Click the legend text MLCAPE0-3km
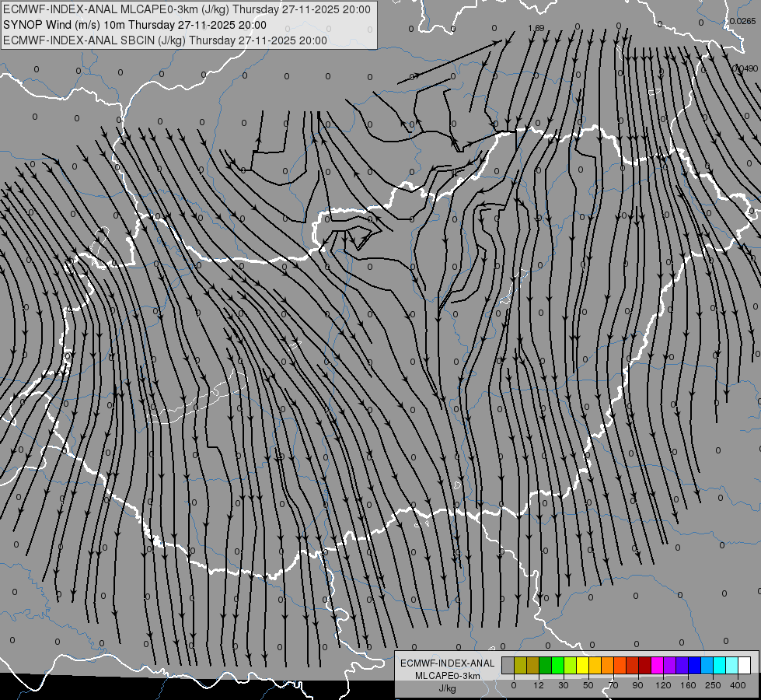761x700 pixels. [448, 676]
